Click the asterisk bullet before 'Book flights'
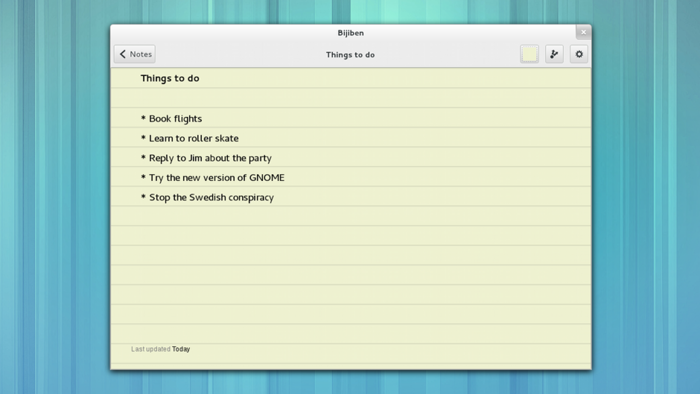The image size is (700, 394). [143, 118]
